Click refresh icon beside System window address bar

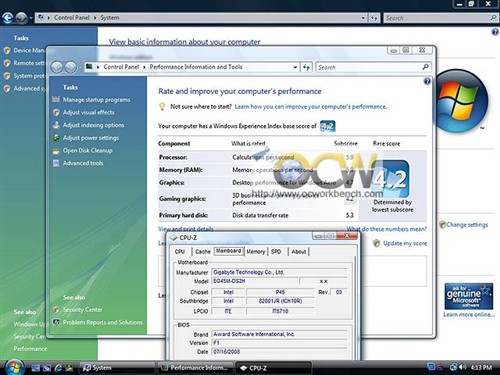click(x=374, y=18)
